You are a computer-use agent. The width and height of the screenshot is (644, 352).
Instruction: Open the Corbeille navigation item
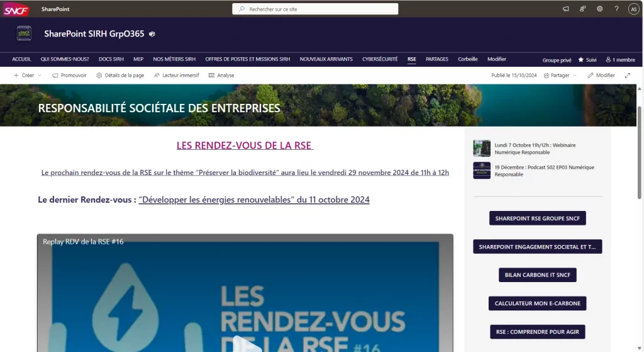tap(468, 59)
